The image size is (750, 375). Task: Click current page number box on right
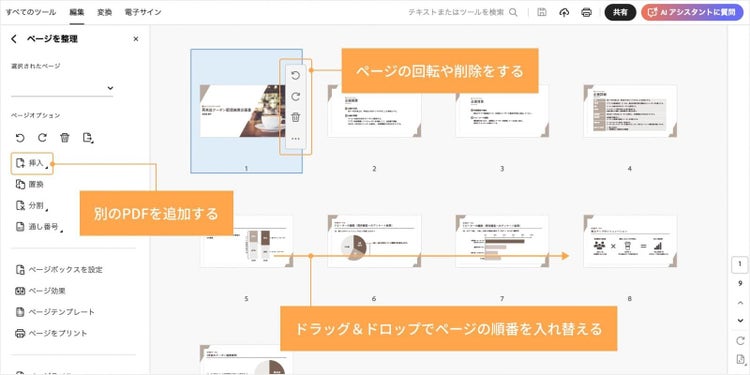click(740, 264)
